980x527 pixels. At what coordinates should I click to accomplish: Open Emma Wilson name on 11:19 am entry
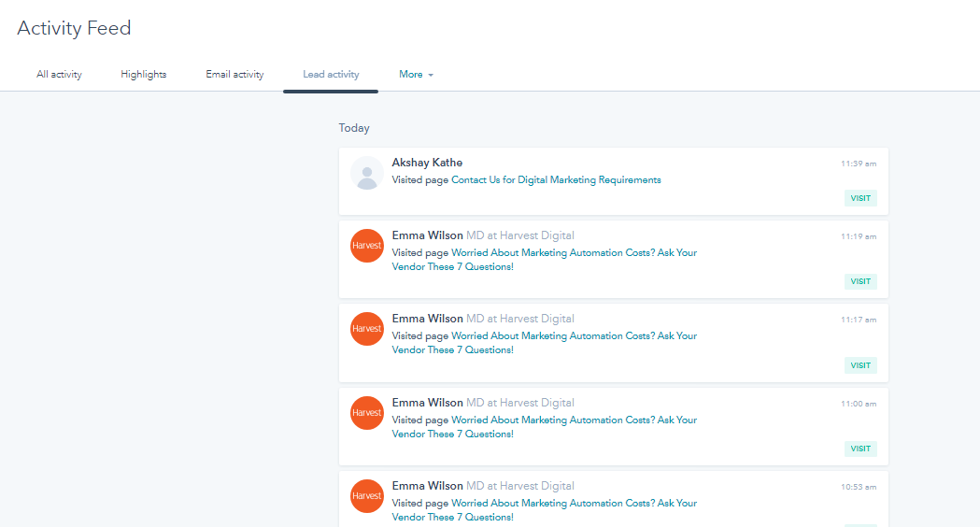pyautogui.click(x=428, y=235)
